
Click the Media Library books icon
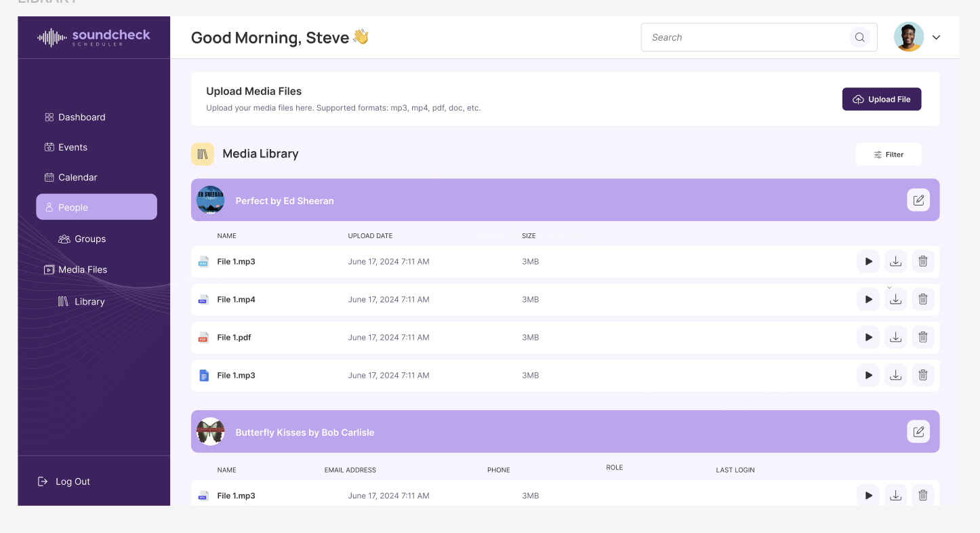point(202,154)
